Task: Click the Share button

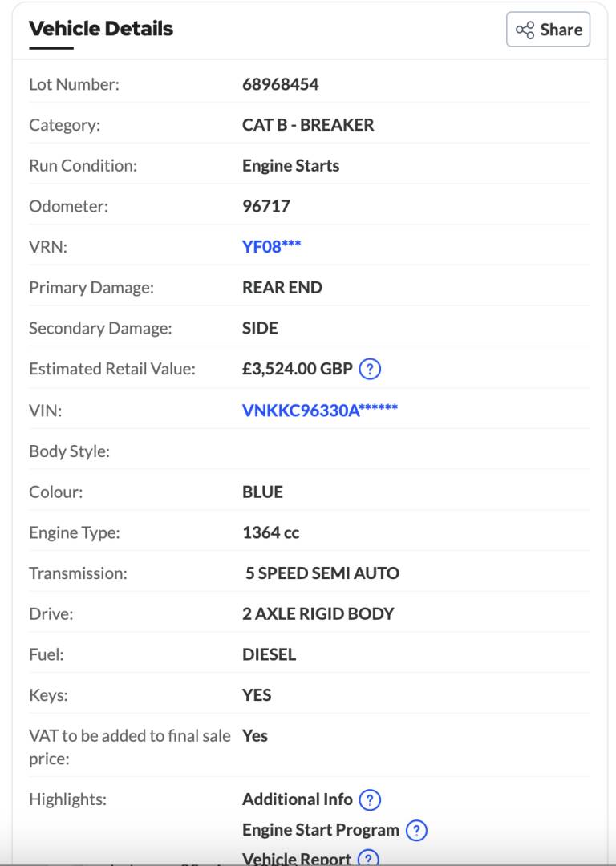Action: coord(549,30)
